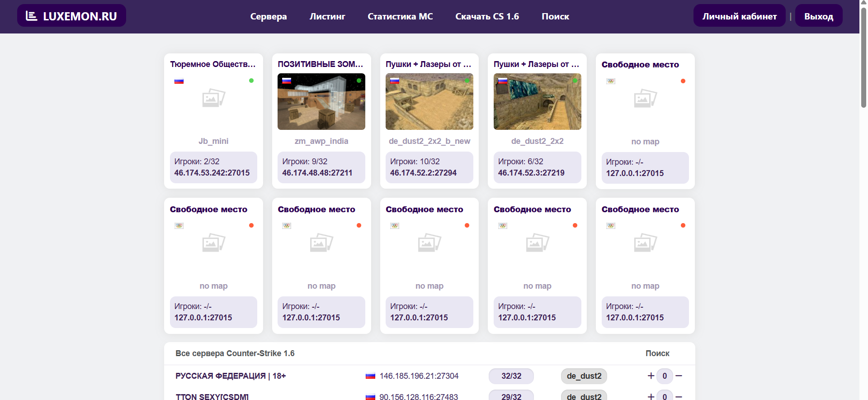Click the Скачать CS 1.6 link

point(487,17)
